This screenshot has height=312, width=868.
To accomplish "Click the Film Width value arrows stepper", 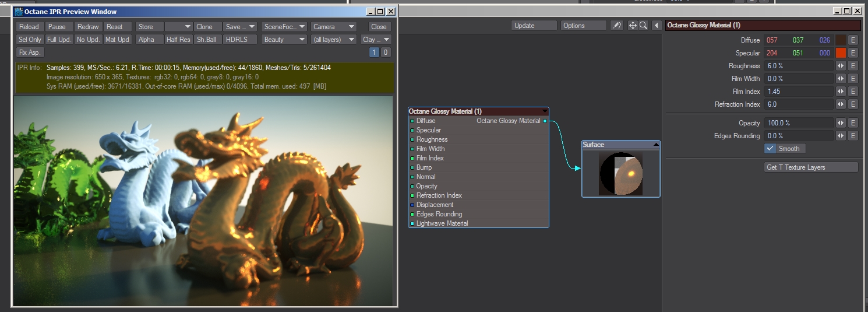I will [x=841, y=79].
